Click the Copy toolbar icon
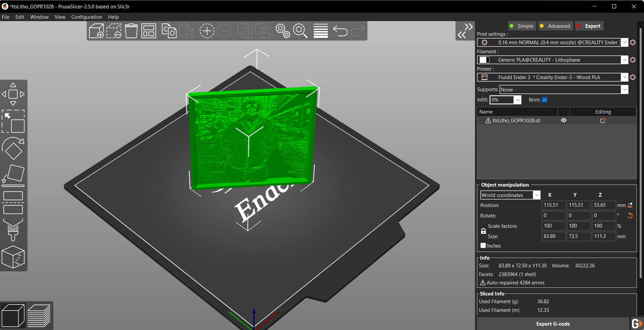The height and width of the screenshot is (330, 644). tap(169, 31)
